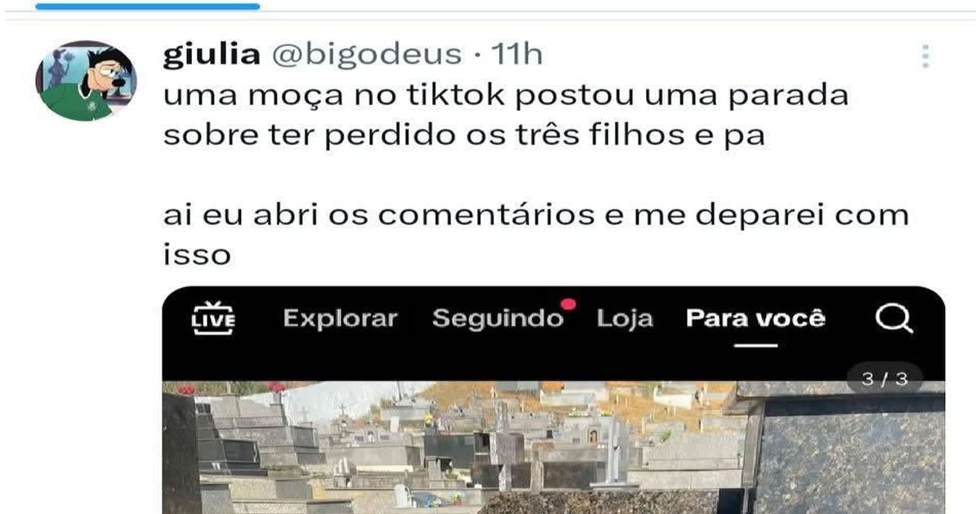Viewport: 980px width, 514px height.
Task: Click the @bigodeus handle
Action: [x=365, y=55]
